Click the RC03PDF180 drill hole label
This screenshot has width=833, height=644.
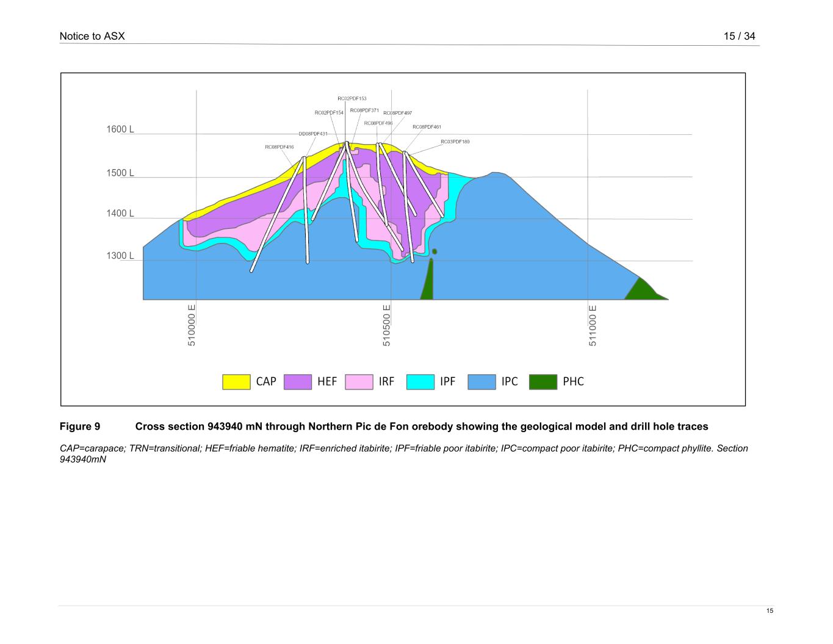(455, 142)
